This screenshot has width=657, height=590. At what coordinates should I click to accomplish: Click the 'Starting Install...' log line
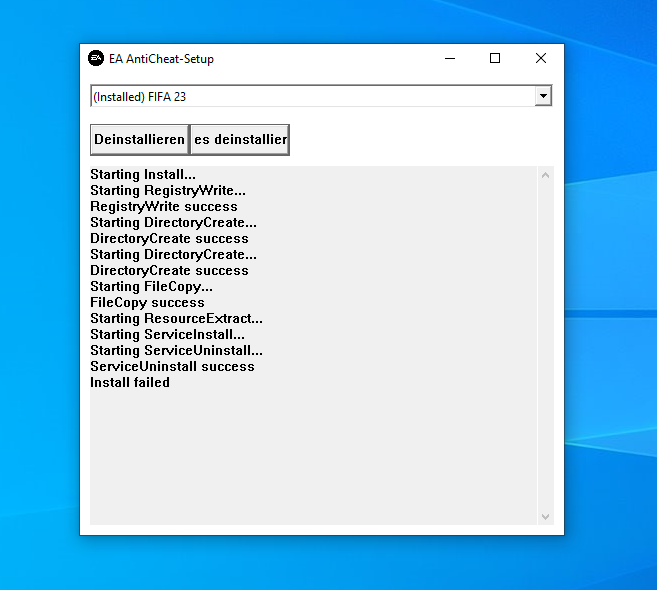[143, 174]
